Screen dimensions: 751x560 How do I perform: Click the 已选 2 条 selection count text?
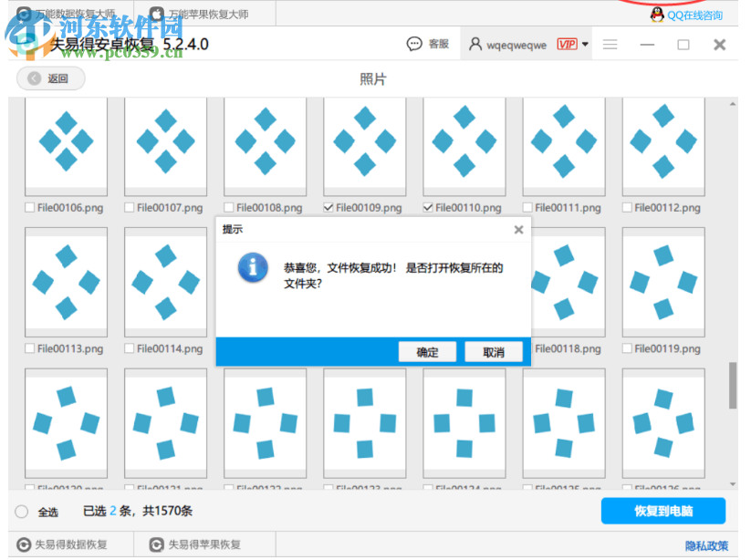[108, 511]
